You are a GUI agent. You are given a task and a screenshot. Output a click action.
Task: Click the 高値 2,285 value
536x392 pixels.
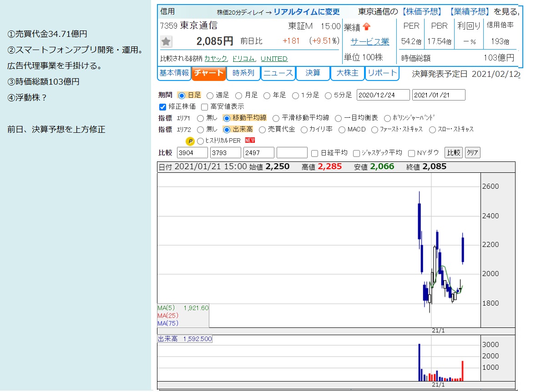tap(329, 167)
